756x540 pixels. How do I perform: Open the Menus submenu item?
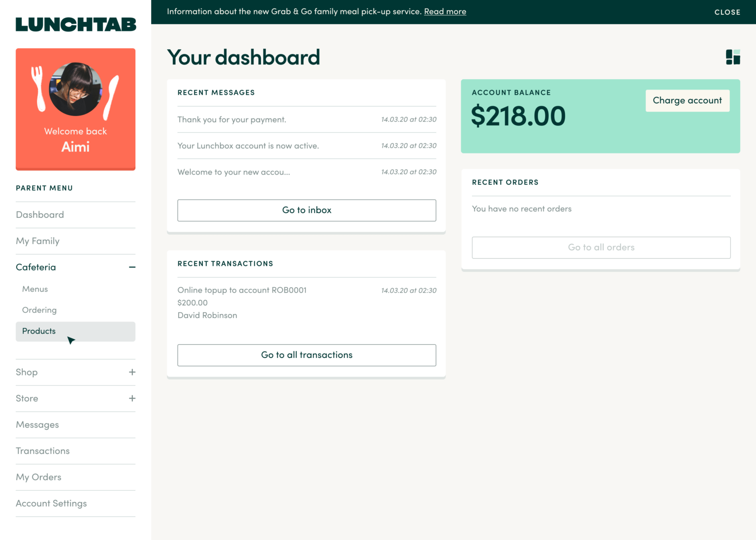pyautogui.click(x=34, y=289)
